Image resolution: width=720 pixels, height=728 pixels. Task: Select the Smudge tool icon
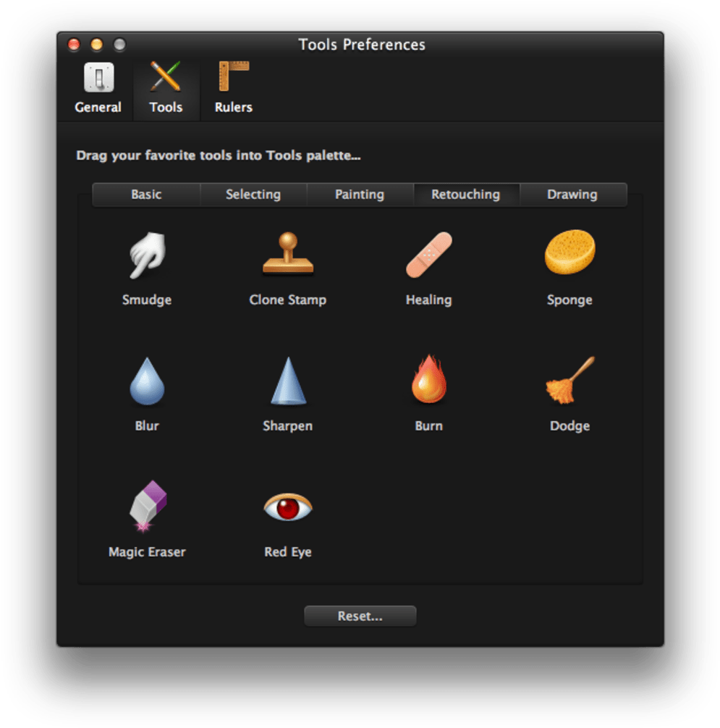(147, 255)
